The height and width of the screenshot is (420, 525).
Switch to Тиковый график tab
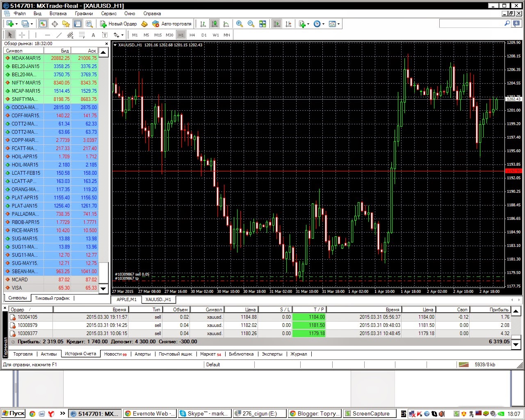(x=52, y=298)
